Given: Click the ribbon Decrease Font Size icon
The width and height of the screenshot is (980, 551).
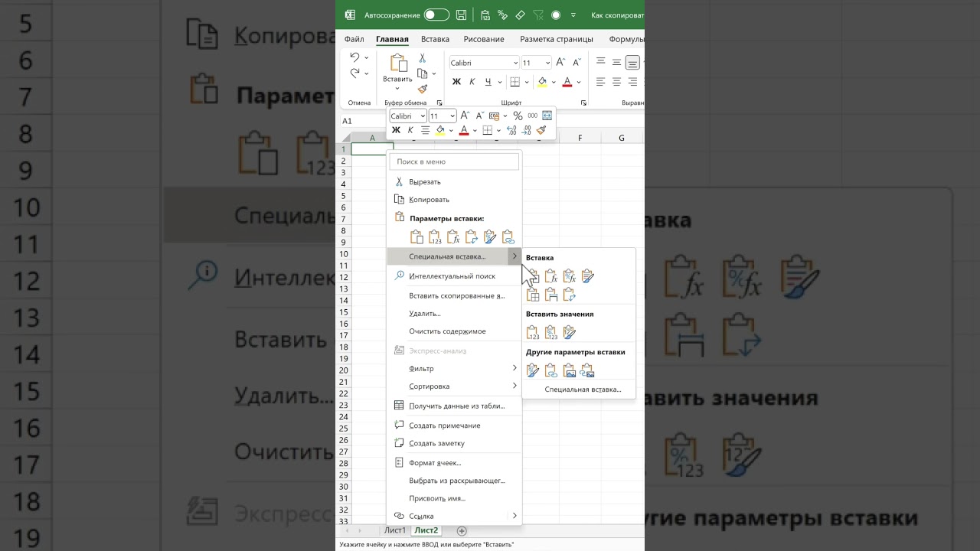Looking at the screenshot, I should (x=577, y=63).
